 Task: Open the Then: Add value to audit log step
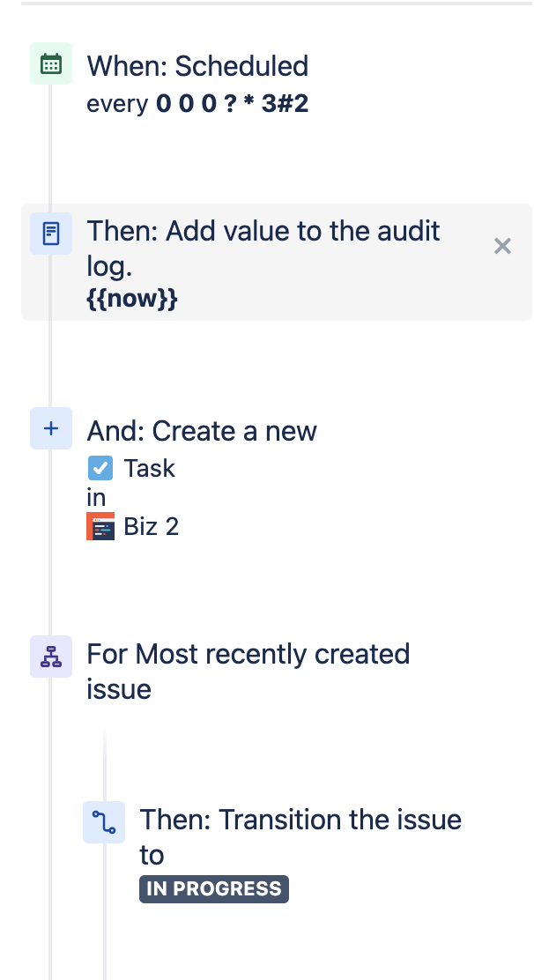[x=262, y=249]
